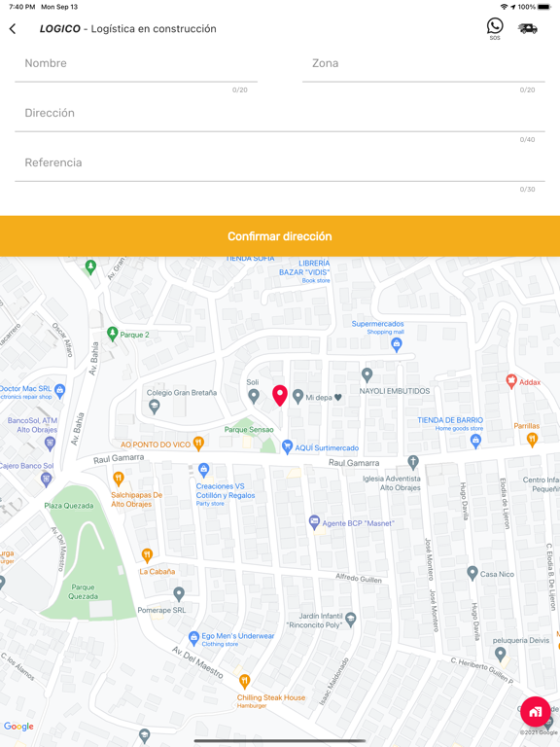Tap Plaza Quezada label on map
The image size is (560, 747).
pyautogui.click(x=69, y=506)
